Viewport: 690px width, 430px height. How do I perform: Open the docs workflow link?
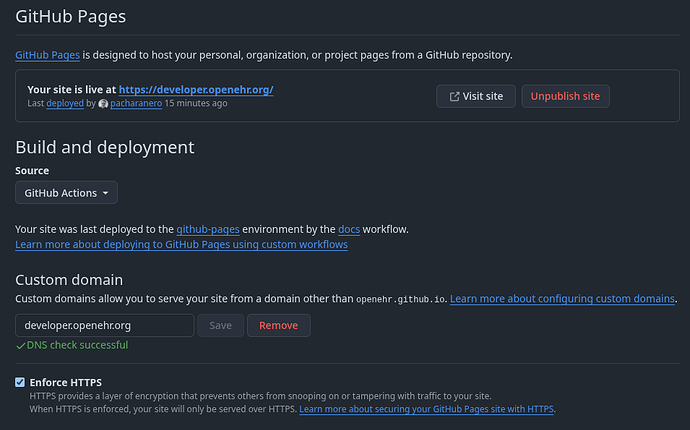click(x=349, y=229)
